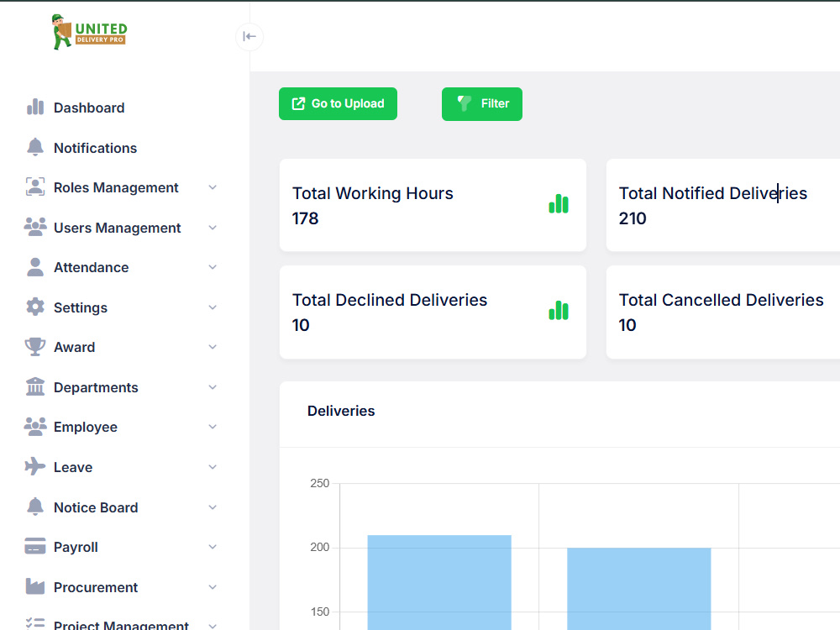The image size is (840, 630).
Task: Select Roles Management in the sidebar
Action: click(116, 187)
